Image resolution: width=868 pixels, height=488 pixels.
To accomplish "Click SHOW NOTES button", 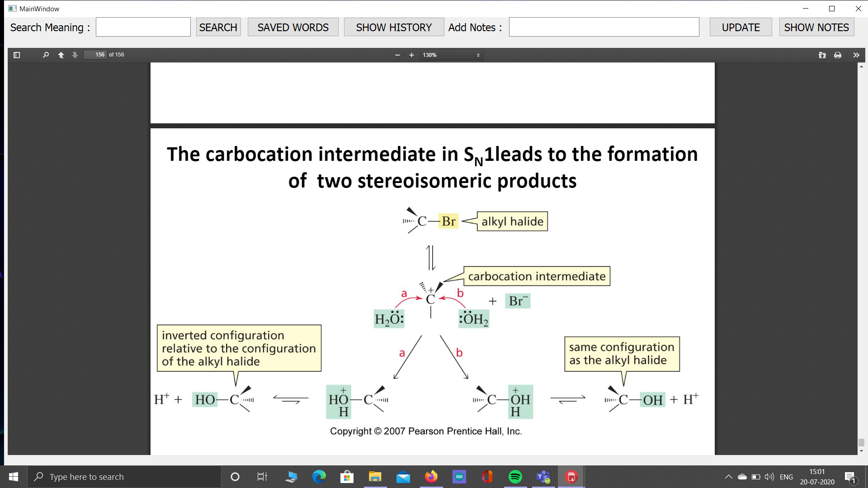I will click(816, 28).
